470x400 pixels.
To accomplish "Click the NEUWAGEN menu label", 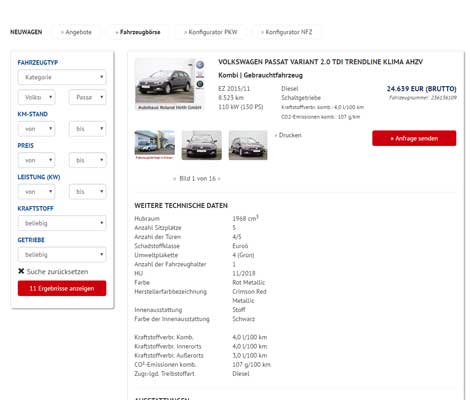I will 26,32.
